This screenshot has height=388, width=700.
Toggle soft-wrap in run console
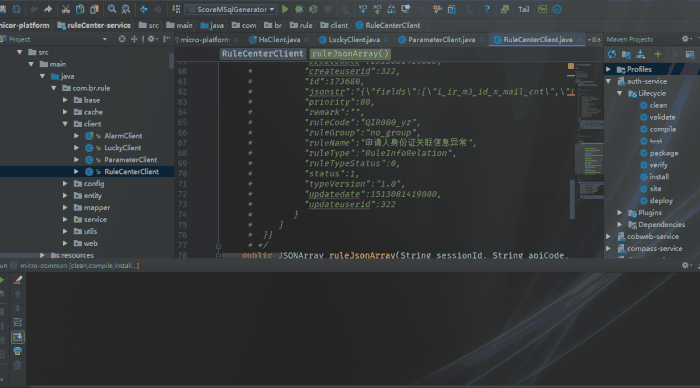[x=17, y=322]
